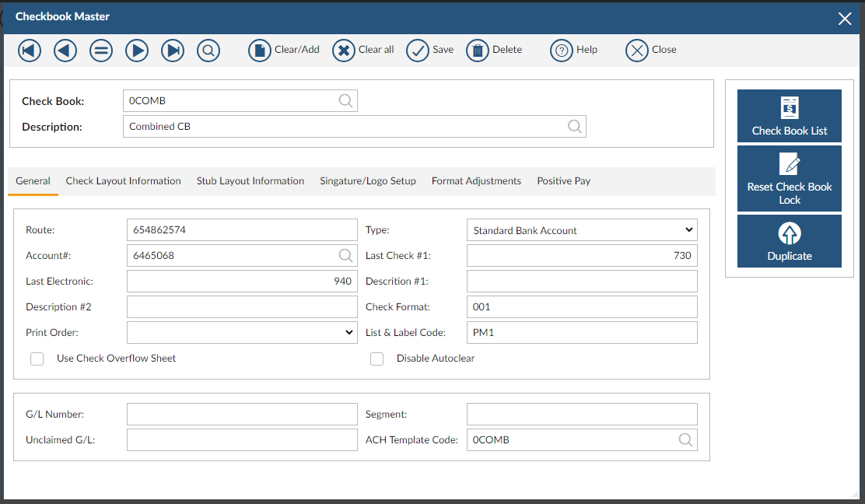Look up Check Book with magnifier
The width and height of the screenshot is (865, 504).
(345, 100)
